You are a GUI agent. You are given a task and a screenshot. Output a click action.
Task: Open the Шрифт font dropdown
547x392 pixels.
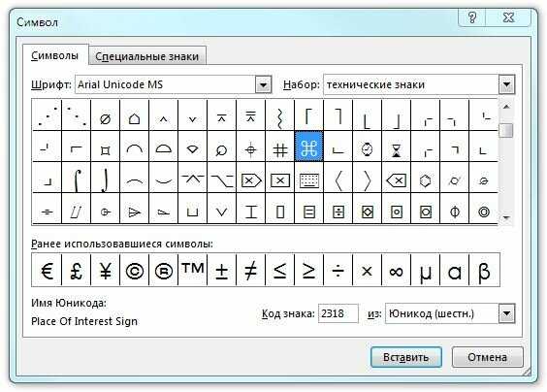(x=264, y=84)
